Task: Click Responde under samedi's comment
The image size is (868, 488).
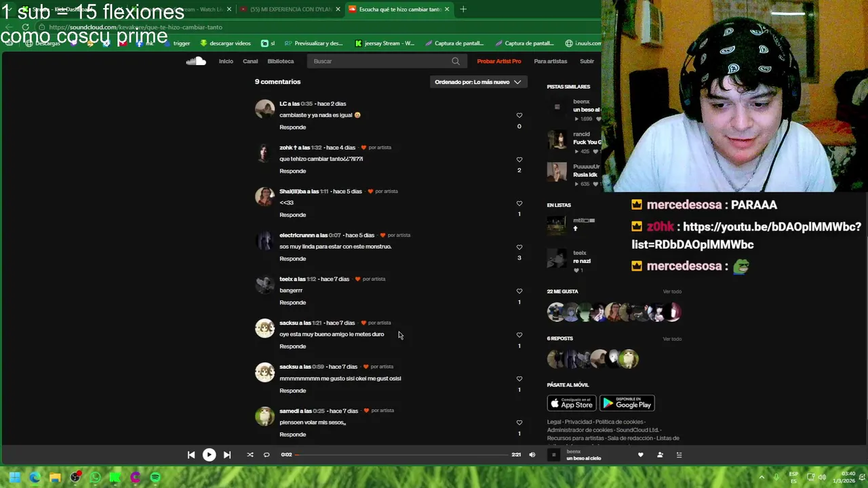Action: 293,434
